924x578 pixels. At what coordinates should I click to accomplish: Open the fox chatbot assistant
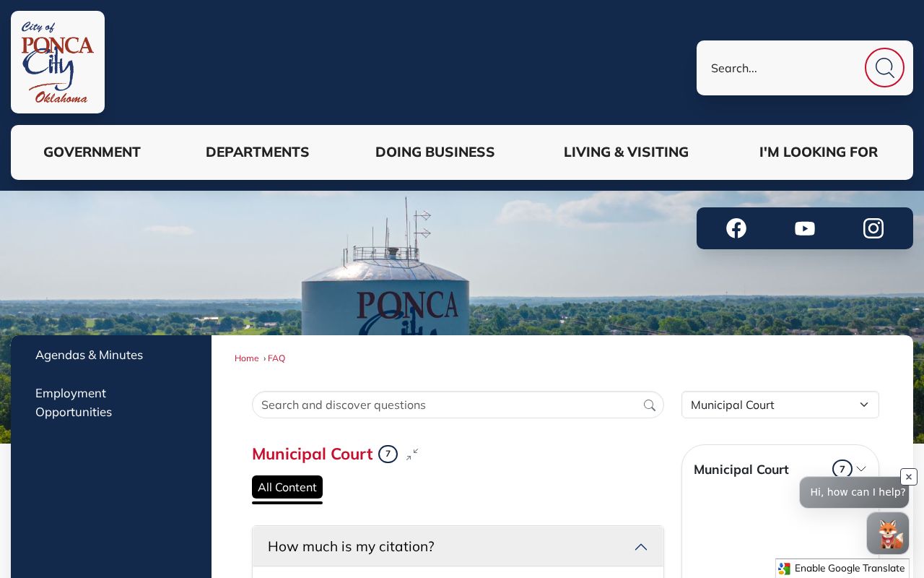point(888,533)
